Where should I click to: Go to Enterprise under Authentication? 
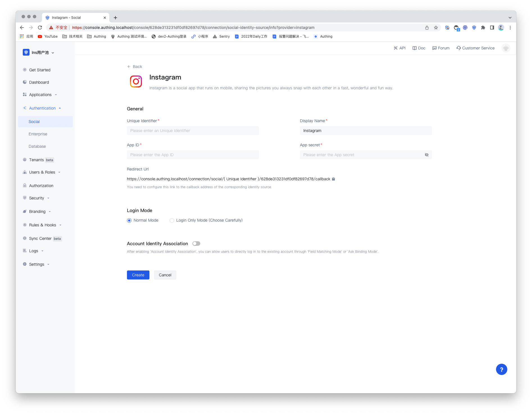pyautogui.click(x=38, y=134)
